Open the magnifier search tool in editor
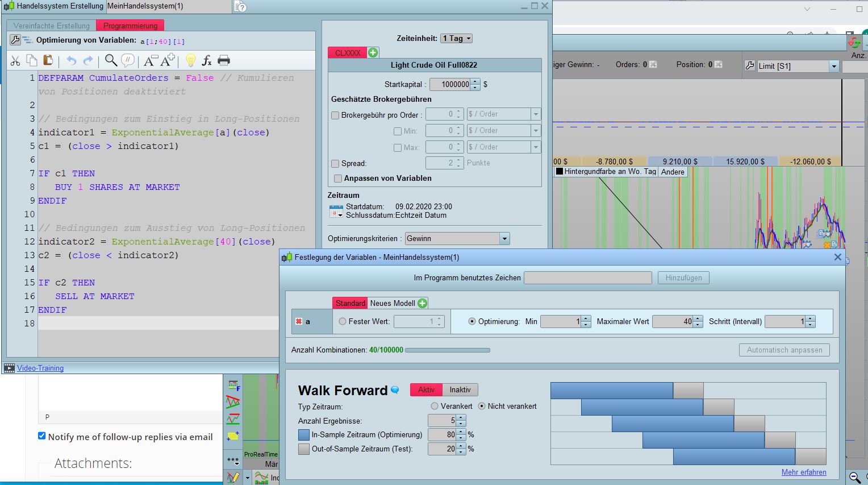 coord(111,60)
